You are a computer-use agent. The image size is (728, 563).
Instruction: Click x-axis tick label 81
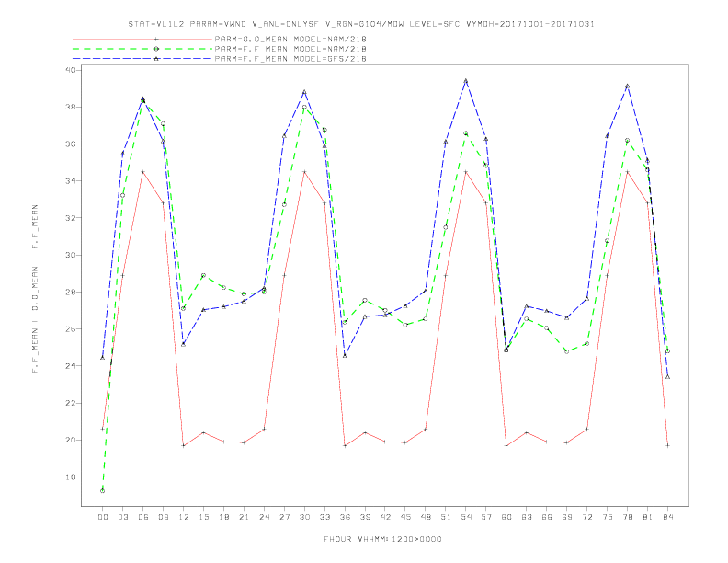click(648, 517)
